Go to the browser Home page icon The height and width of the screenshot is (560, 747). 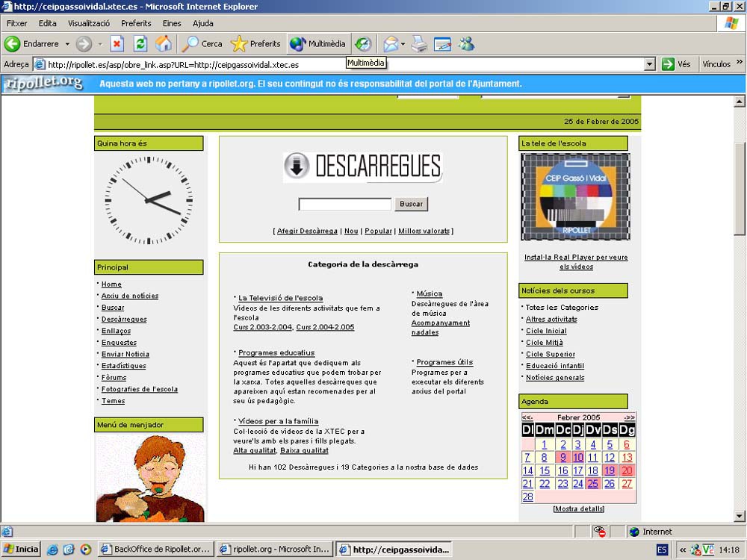tap(163, 44)
